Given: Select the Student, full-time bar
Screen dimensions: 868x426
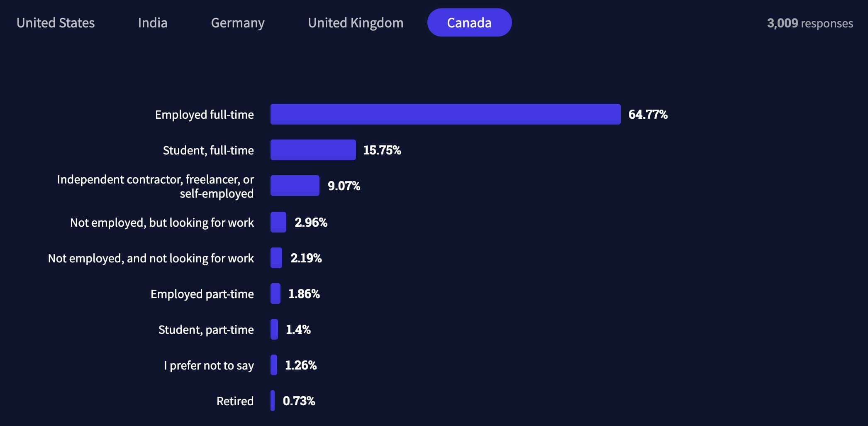Looking at the screenshot, I should [313, 150].
